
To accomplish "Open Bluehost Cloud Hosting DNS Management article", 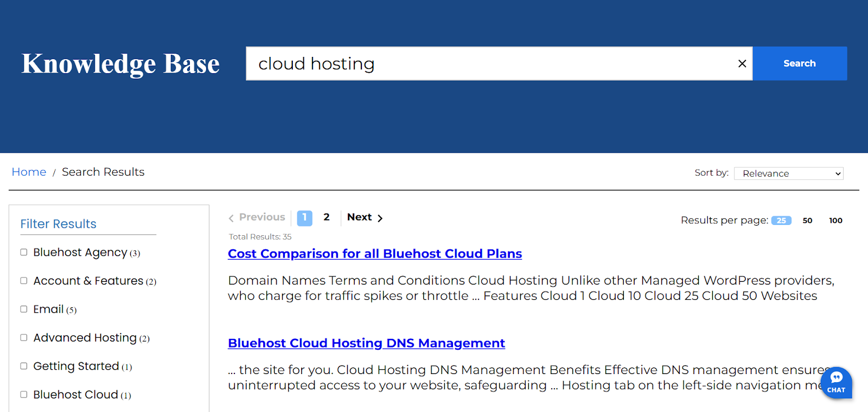I will click(x=366, y=343).
